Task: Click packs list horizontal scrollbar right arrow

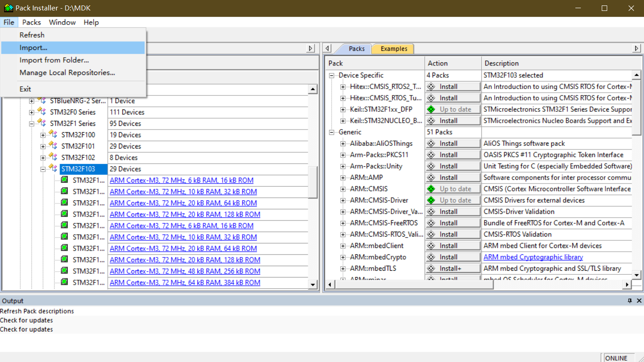Action: pos(627,285)
